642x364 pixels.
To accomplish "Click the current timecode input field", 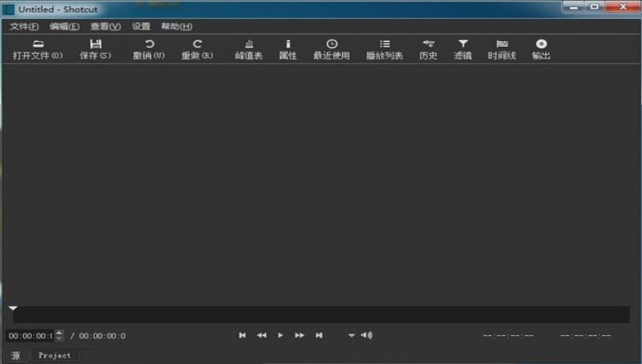I will coord(31,336).
